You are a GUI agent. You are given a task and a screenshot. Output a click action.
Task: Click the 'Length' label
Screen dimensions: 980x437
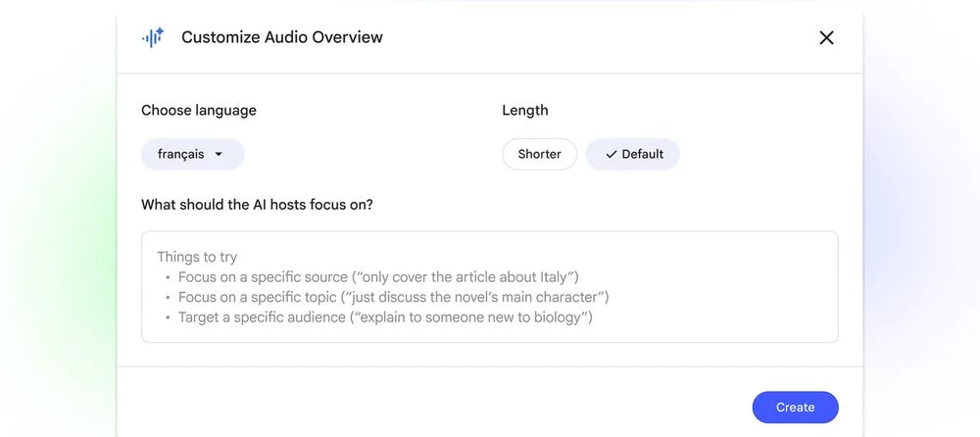[x=525, y=111]
